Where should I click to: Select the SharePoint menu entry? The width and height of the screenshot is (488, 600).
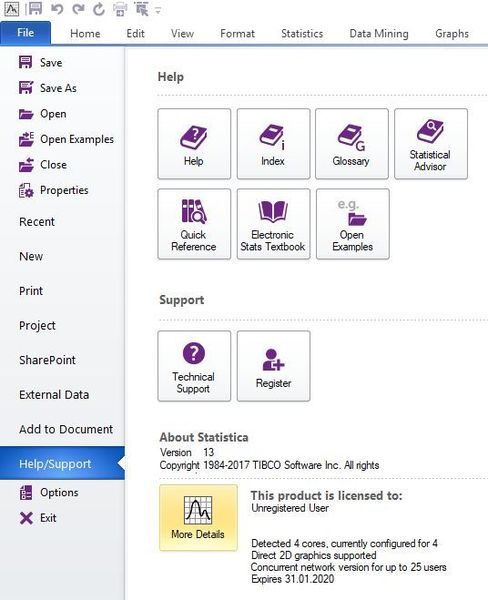pos(47,360)
